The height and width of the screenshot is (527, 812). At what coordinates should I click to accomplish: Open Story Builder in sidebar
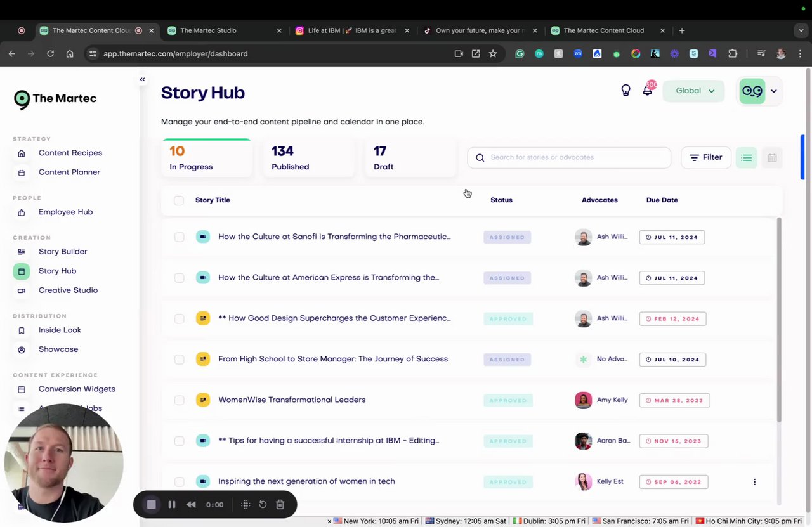click(x=63, y=252)
